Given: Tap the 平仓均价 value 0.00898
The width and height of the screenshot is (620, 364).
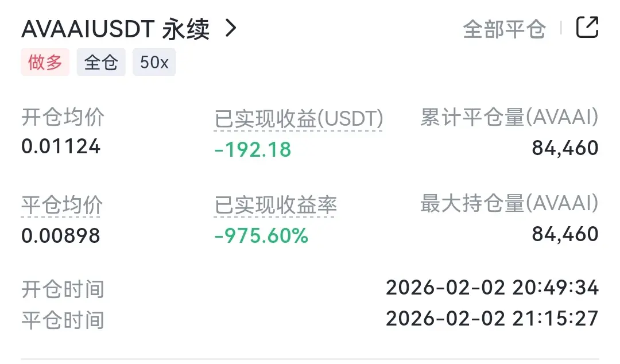Looking at the screenshot, I should tap(61, 235).
